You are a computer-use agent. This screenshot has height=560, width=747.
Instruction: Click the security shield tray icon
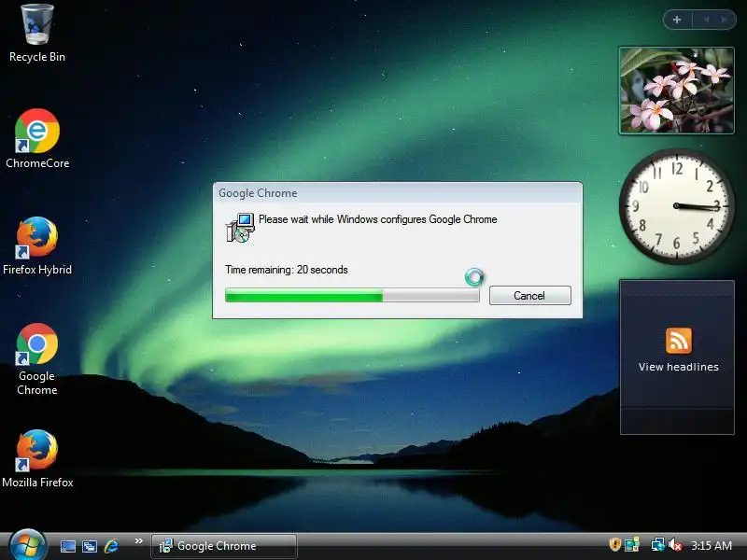[x=614, y=544]
